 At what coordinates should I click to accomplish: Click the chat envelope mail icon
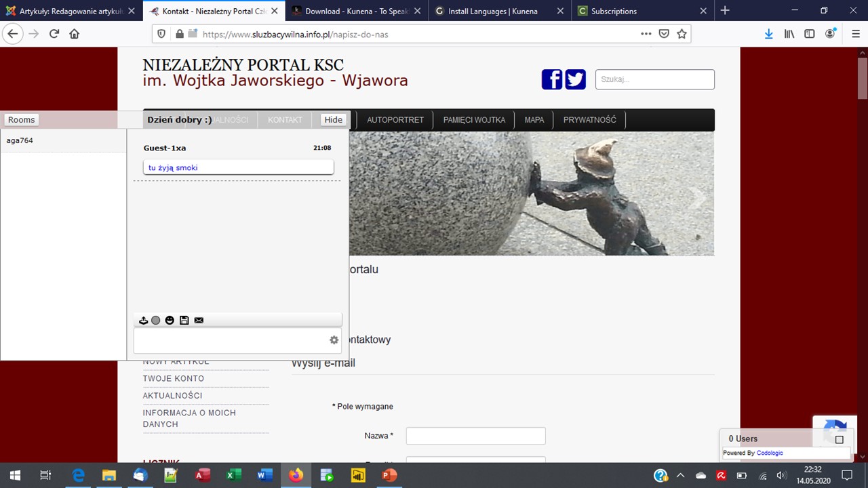point(199,320)
